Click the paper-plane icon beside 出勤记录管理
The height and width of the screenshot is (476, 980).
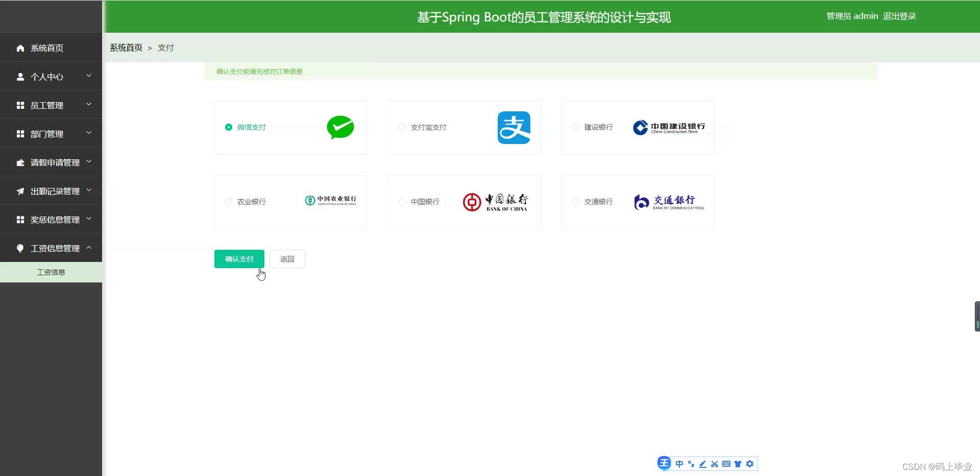[20, 191]
